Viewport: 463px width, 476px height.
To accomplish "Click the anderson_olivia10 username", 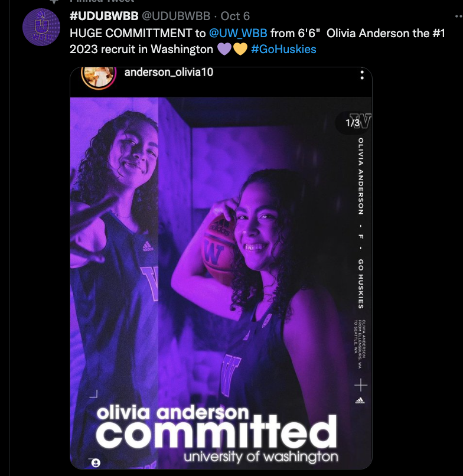I will pos(169,72).
